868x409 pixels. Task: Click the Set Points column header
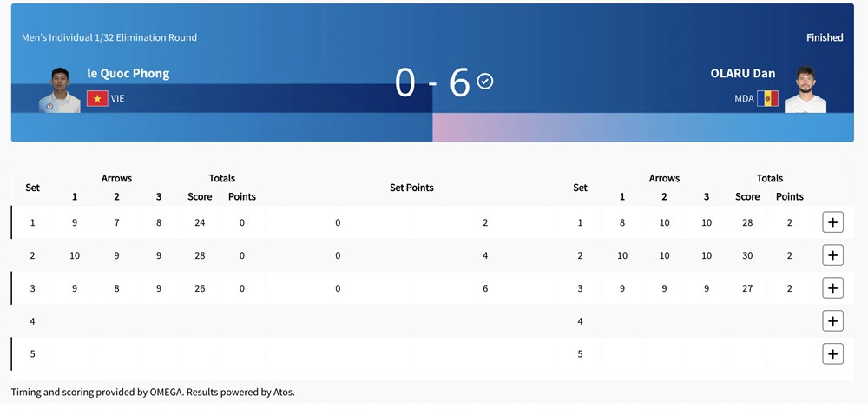pos(411,188)
